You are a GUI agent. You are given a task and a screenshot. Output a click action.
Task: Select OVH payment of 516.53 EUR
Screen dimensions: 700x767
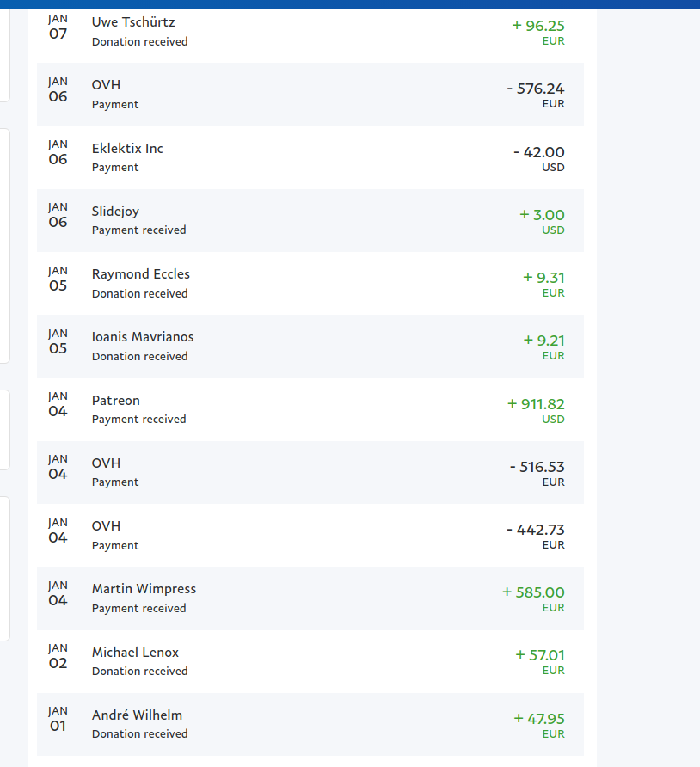pyautogui.click(x=310, y=473)
